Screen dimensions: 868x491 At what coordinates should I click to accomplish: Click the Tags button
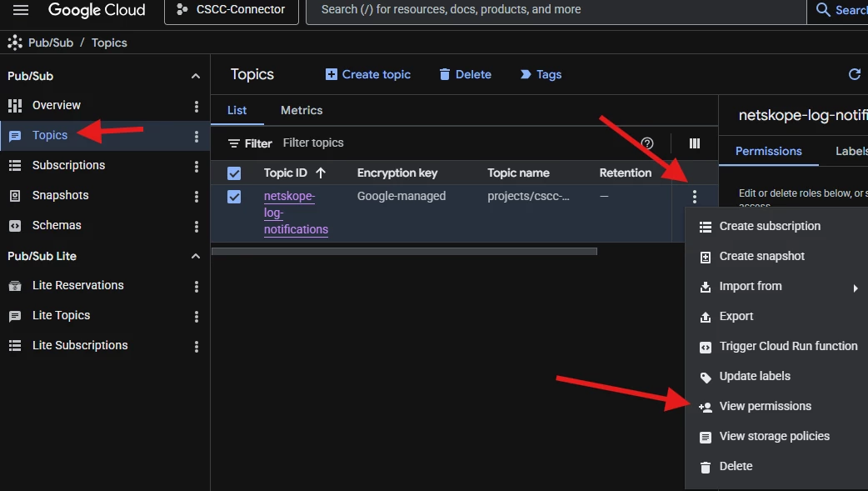(541, 74)
